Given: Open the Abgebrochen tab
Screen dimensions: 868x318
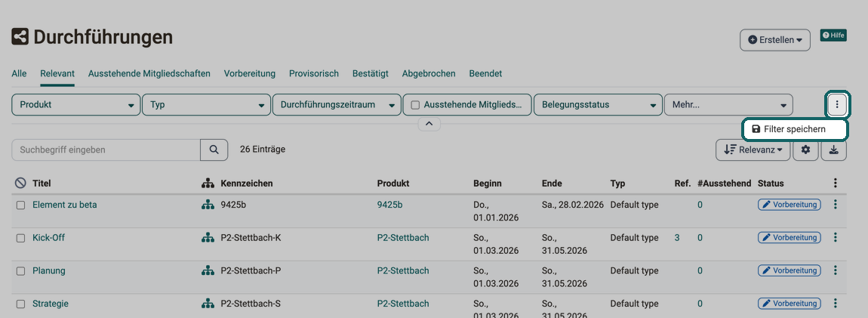Looking at the screenshot, I should tap(429, 73).
